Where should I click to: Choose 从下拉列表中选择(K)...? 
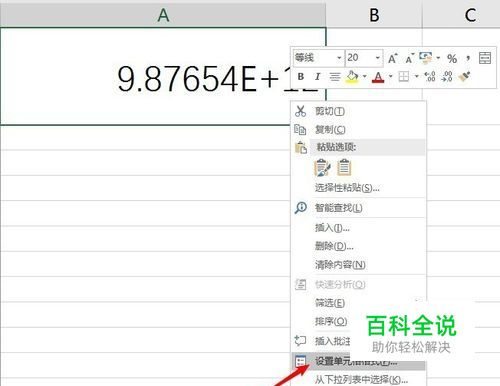tap(359, 379)
